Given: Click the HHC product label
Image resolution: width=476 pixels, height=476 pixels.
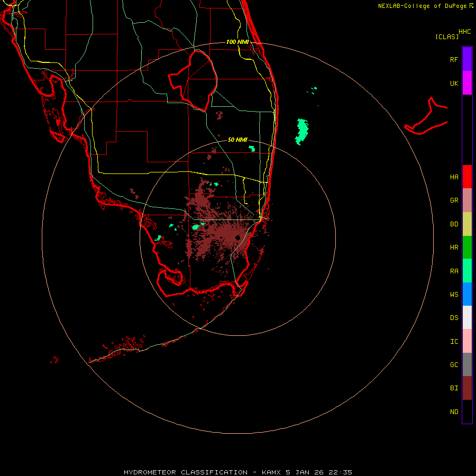Looking at the screenshot, I should pos(464,32).
